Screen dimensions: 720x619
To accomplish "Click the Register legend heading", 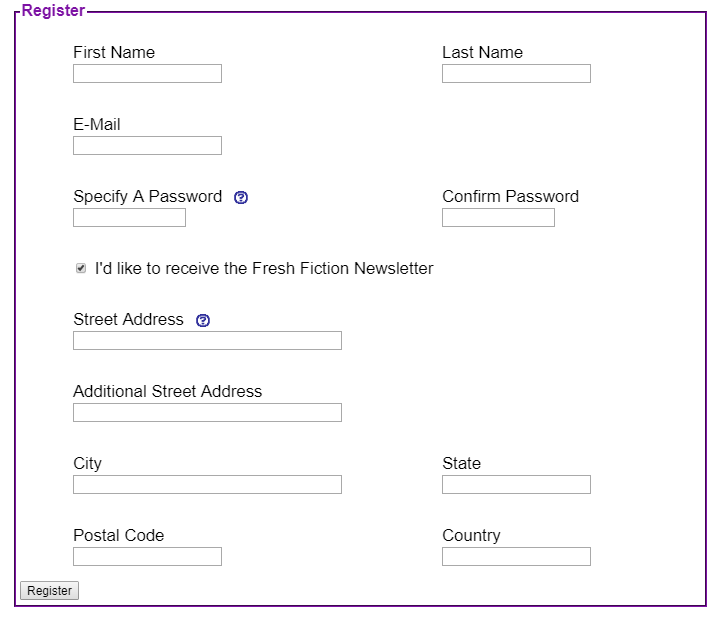I will pyautogui.click(x=53, y=11).
